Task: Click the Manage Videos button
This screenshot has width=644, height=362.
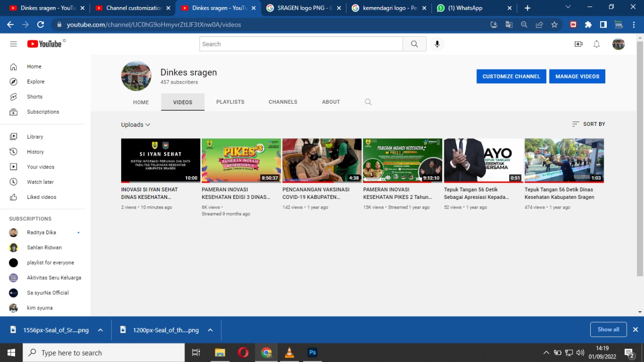Action: click(577, 77)
